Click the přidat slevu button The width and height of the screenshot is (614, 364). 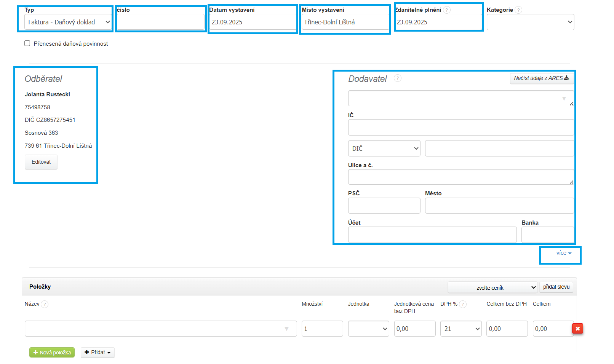[556, 287]
